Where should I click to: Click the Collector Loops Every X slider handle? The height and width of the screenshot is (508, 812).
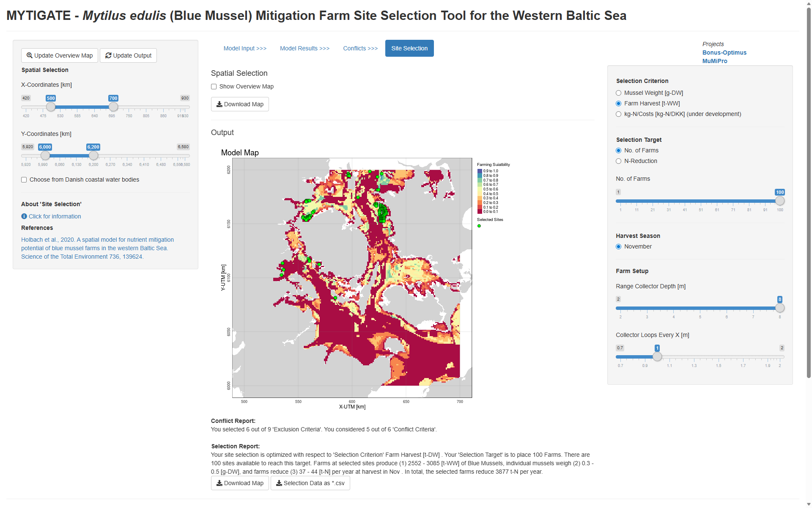click(x=657, y=356)
